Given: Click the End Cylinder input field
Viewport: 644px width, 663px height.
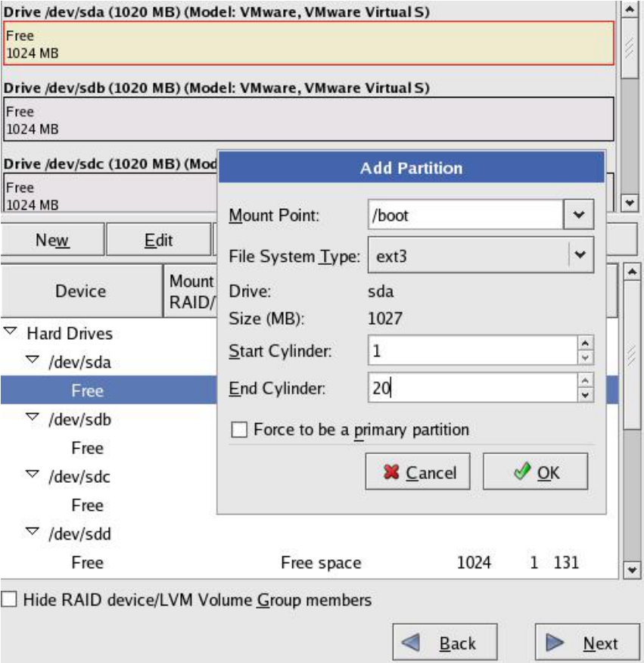Looking at the screenshot, I should pyautogui.click(x=473, y=388).
